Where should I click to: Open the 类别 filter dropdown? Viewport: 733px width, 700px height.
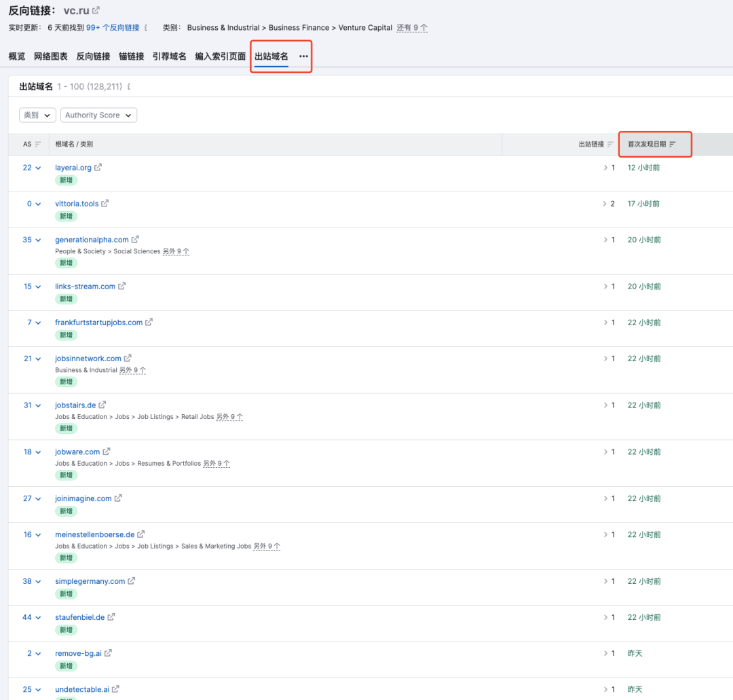tap(37, 115)
